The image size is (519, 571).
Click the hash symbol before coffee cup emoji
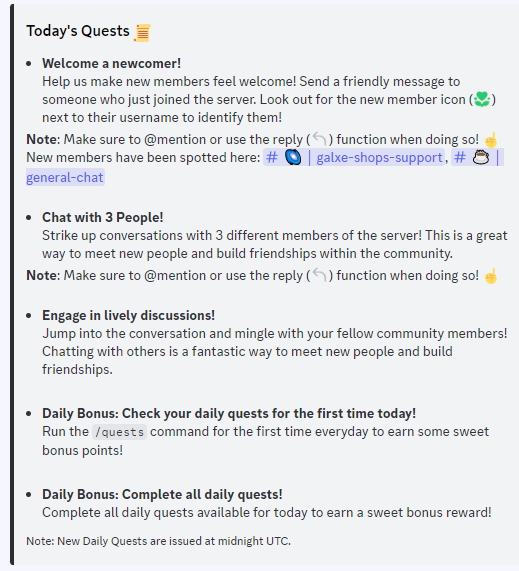(460, 158)
